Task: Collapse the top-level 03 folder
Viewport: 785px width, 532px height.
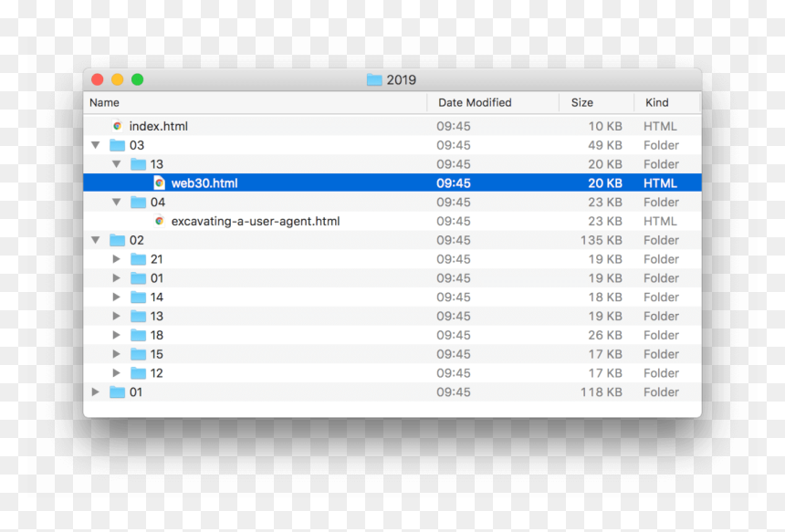Action: click(96, 145)
